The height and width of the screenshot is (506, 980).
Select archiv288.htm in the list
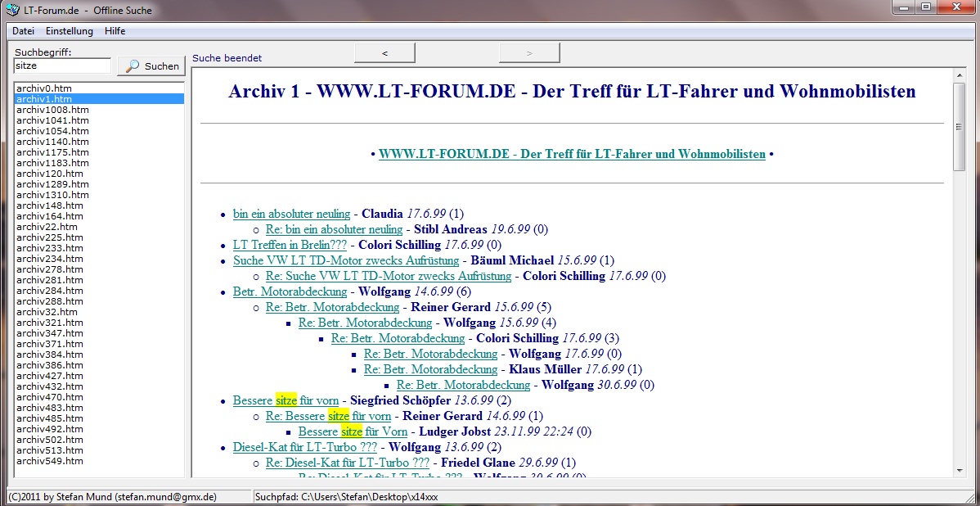point(99,300)
